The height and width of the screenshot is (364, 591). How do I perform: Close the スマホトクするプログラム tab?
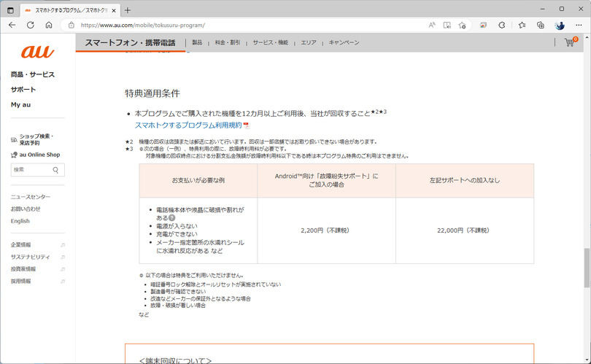(113, 10)
